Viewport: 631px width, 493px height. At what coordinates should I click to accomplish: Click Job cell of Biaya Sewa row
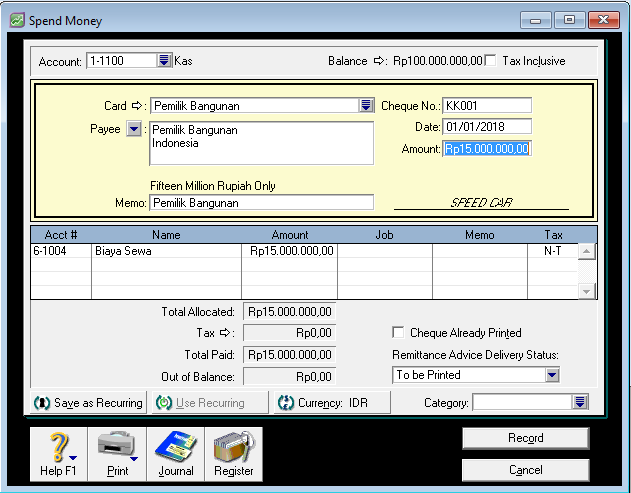[x=385, y=251]
